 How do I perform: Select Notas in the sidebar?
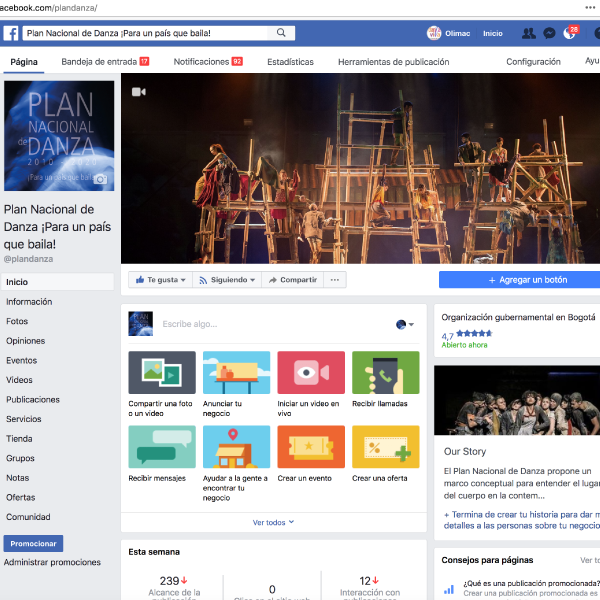point(17,478)
